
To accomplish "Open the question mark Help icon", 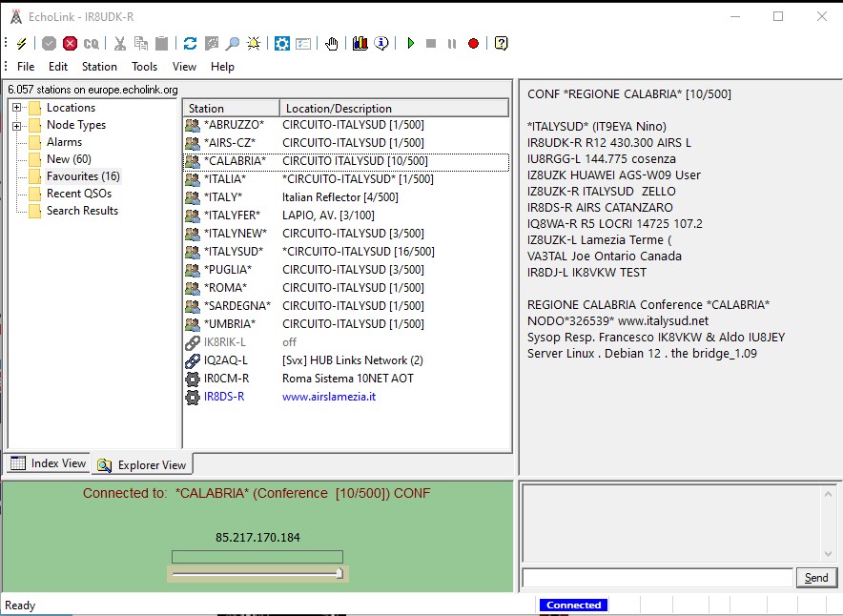I will click(501, 44).
